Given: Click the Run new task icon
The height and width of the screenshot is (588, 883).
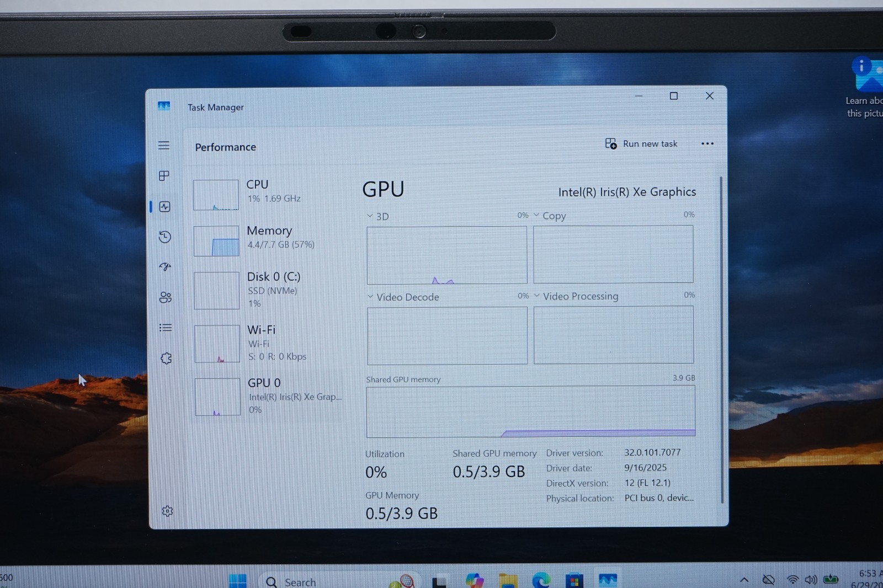Looking at the screenshot, I should (611, 144).
